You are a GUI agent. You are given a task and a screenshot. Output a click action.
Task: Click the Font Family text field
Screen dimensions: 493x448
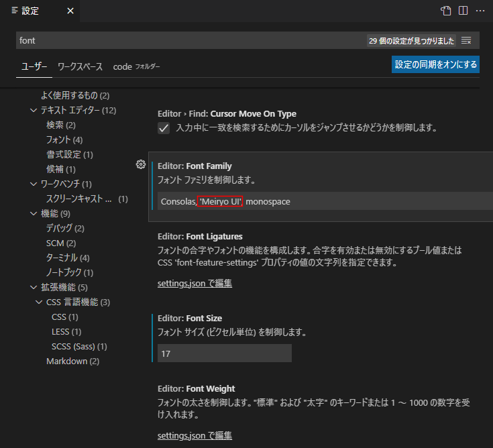pyautogui.click(x=325, y=201)
